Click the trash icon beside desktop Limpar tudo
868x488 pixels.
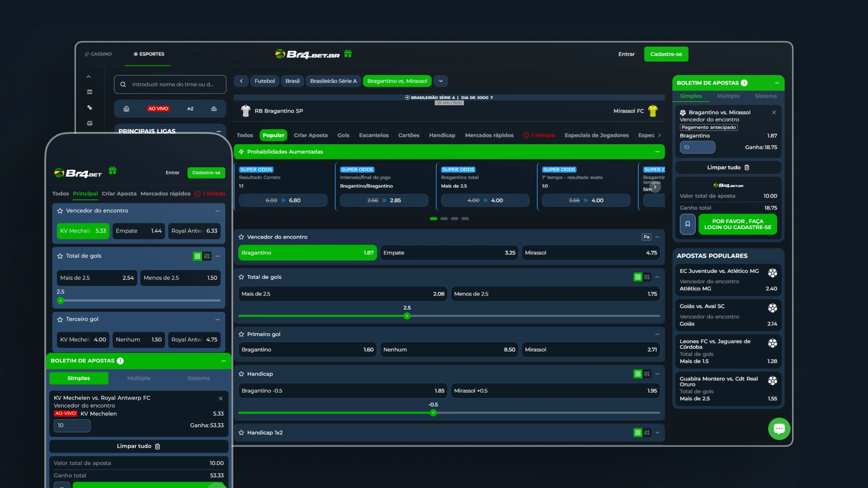pos(747,168)
